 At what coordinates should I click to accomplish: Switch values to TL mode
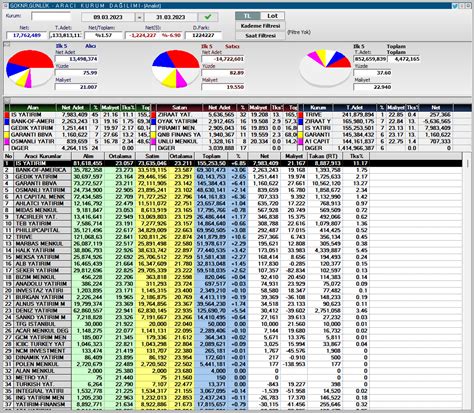tap(247, 16)
